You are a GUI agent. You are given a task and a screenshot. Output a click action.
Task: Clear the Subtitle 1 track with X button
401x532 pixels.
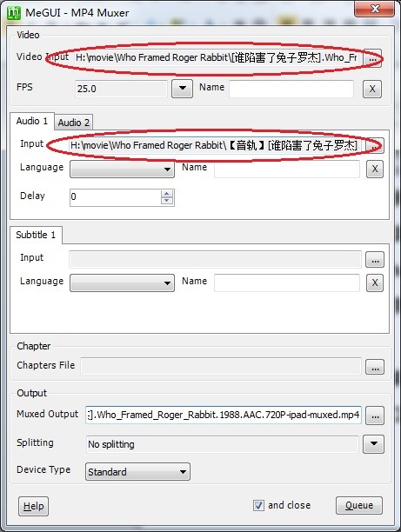375,283
